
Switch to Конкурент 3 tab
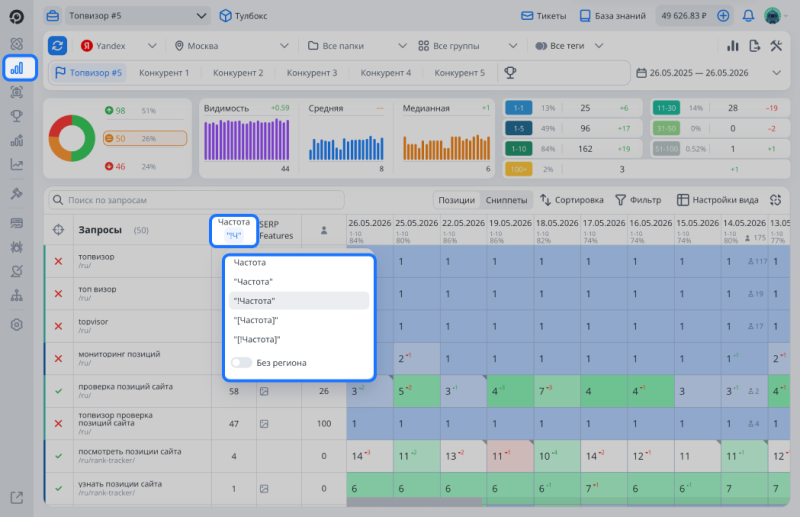tap(312, 73)
